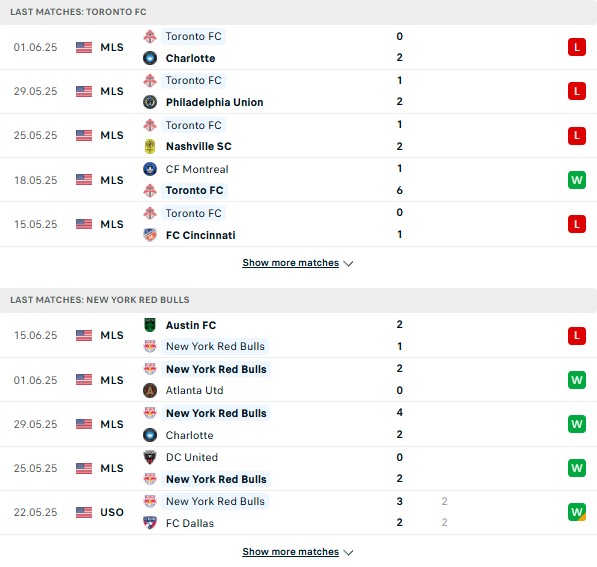Image resolution: width=597 pixels, height=567 pixels.
Task: Expand Show more matches under New York Red Bulls
Action: point(291,552)
